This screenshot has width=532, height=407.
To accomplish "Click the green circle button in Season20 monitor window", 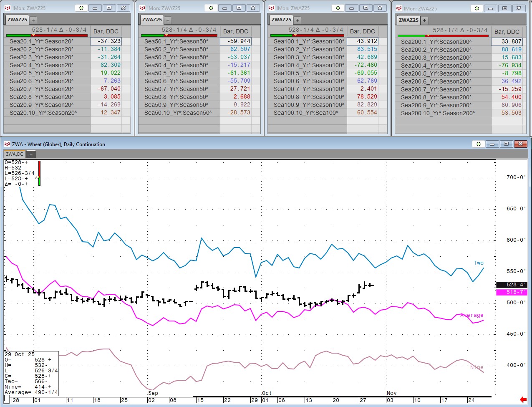I will pyautogui.click(x=81, y=8).
